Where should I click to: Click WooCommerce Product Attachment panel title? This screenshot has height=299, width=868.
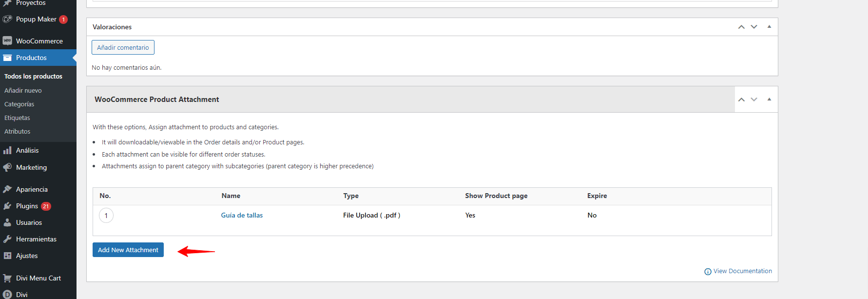[x=157, y=100]
